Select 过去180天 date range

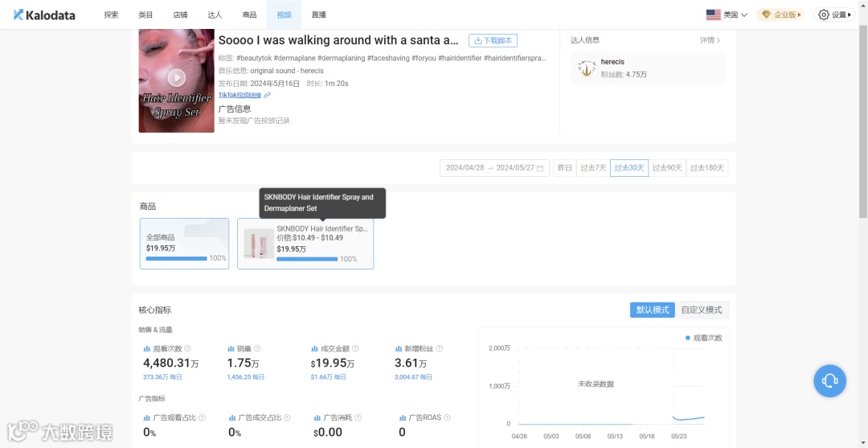(x=707, y=168)
